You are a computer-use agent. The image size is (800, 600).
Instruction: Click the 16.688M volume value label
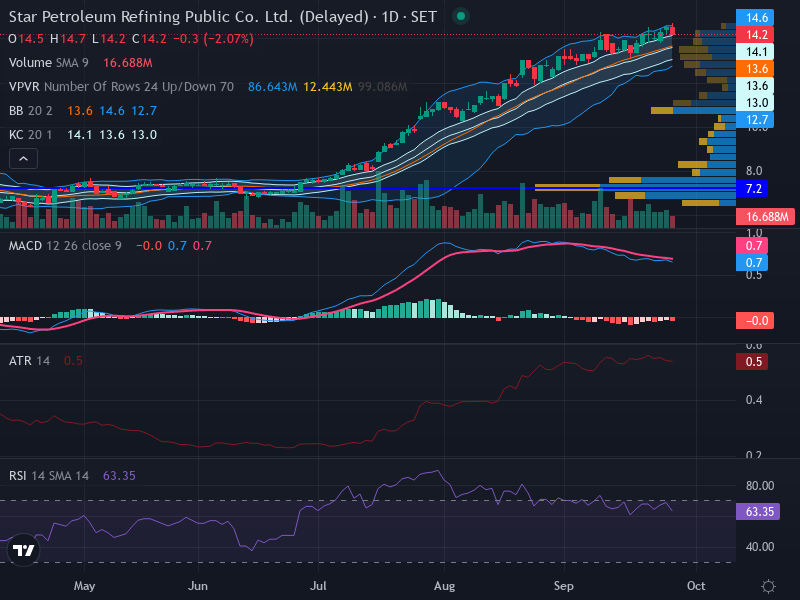point(765,216)
